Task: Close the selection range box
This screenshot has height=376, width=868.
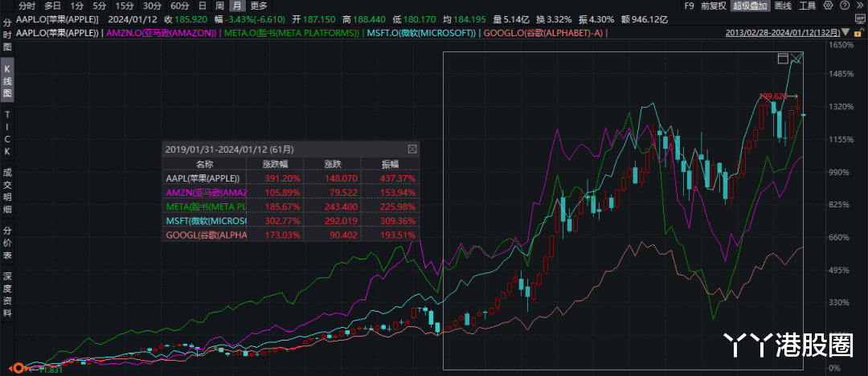Action: point(796,58)
